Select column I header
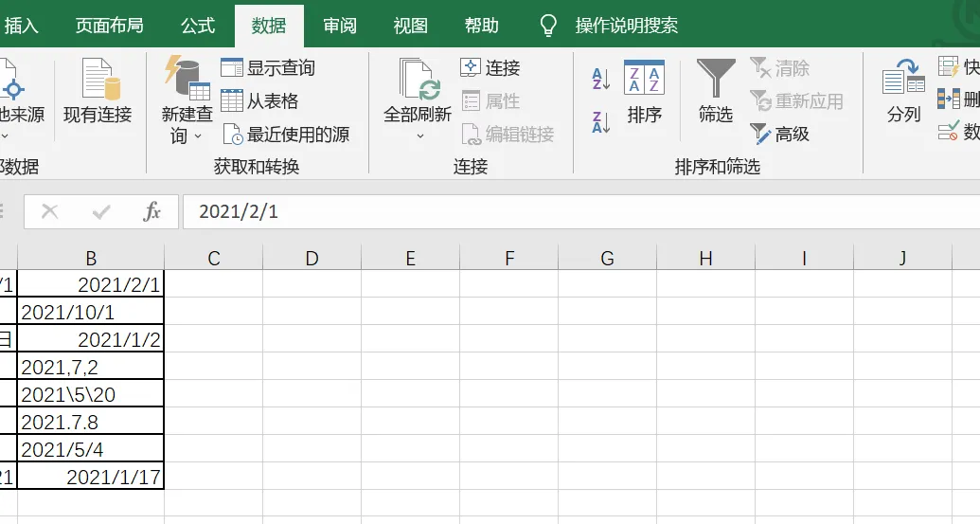Viewport: 980px width, 524px height. click(x=805, y=258)
